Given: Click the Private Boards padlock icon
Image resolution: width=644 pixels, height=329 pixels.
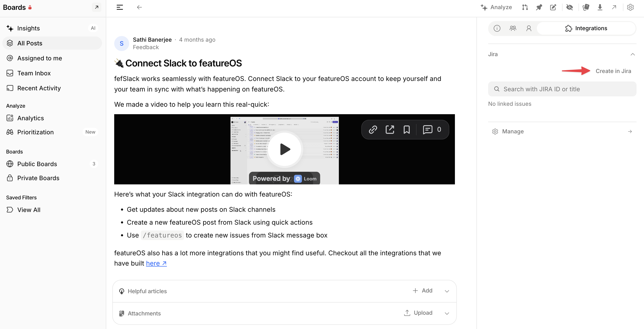Looking at the screenshot, I should pos(10,178).
